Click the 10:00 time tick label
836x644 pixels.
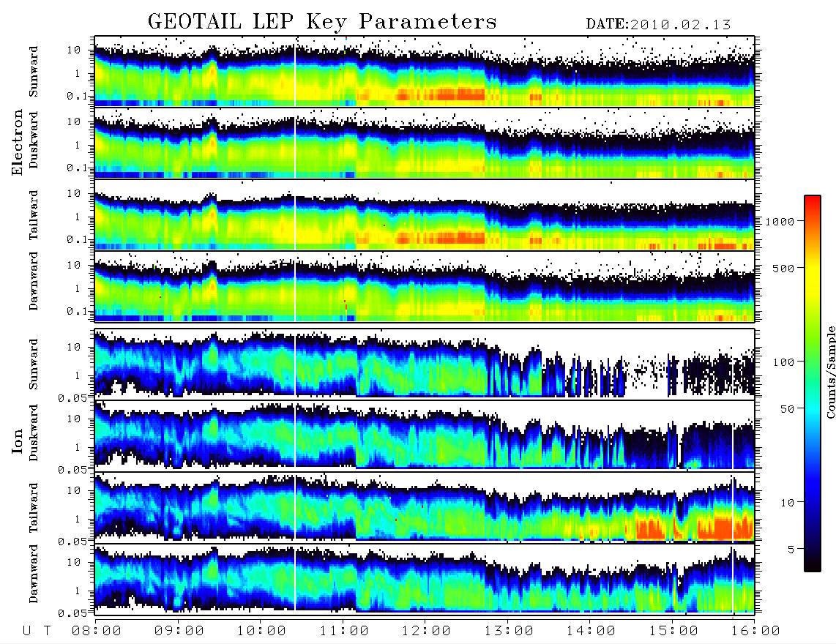pos(261,631)
